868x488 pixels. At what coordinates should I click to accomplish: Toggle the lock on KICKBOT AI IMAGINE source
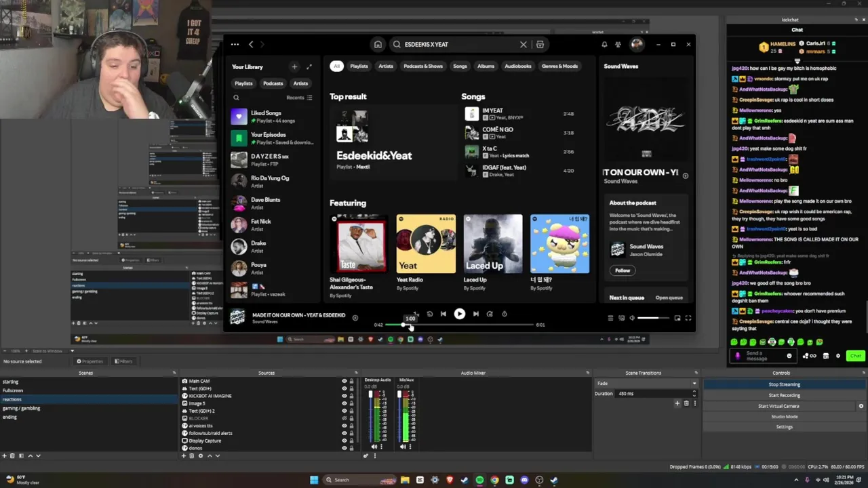click(x=351, y=396)
